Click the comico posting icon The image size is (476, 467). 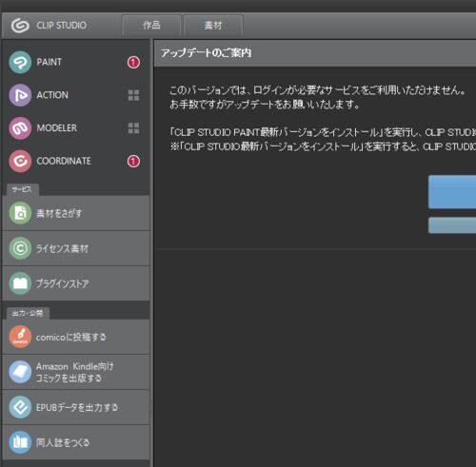20,337
